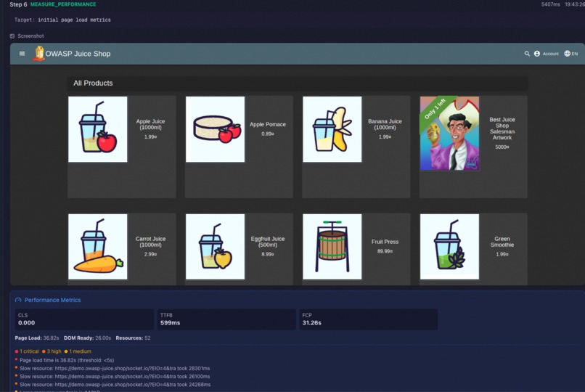Screen dimensions: 585x392
Task: Click the OWASP Juice Shop logo icon
Action: point(38,53)
